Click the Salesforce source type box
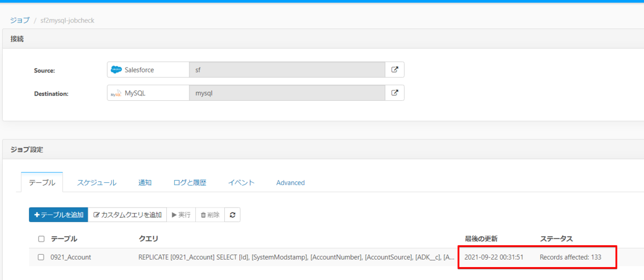 pos(148,70)
